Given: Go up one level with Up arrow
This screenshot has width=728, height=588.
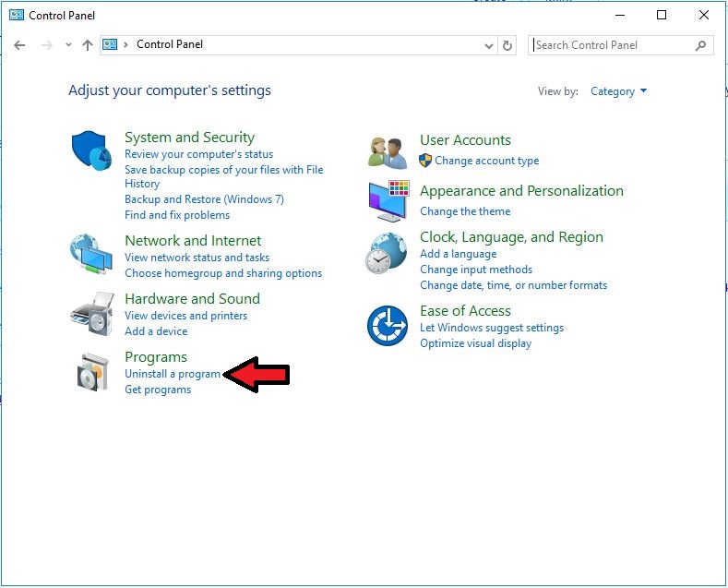Looking at the screenshot, I should (x=88, y=45).
